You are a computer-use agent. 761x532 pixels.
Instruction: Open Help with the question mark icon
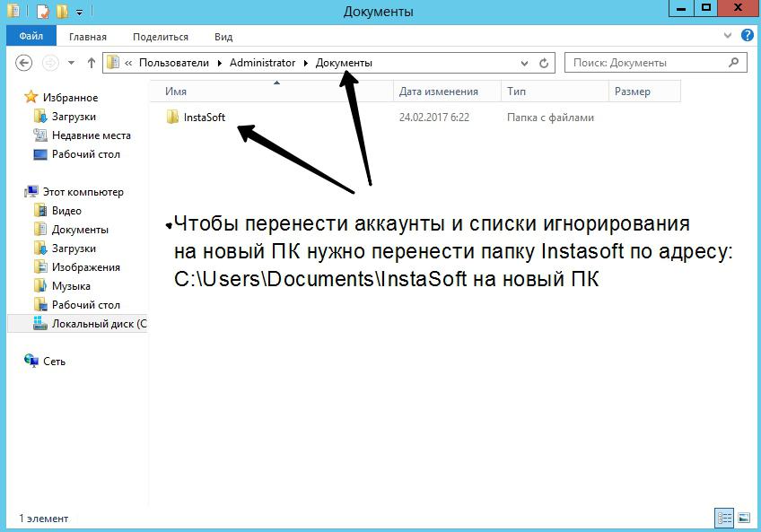pos(747,35)
